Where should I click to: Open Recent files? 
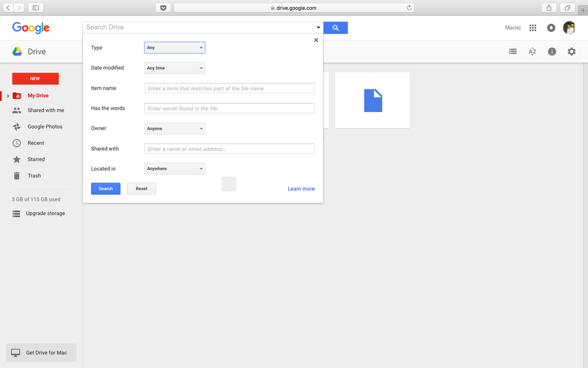tap(36, 143)
